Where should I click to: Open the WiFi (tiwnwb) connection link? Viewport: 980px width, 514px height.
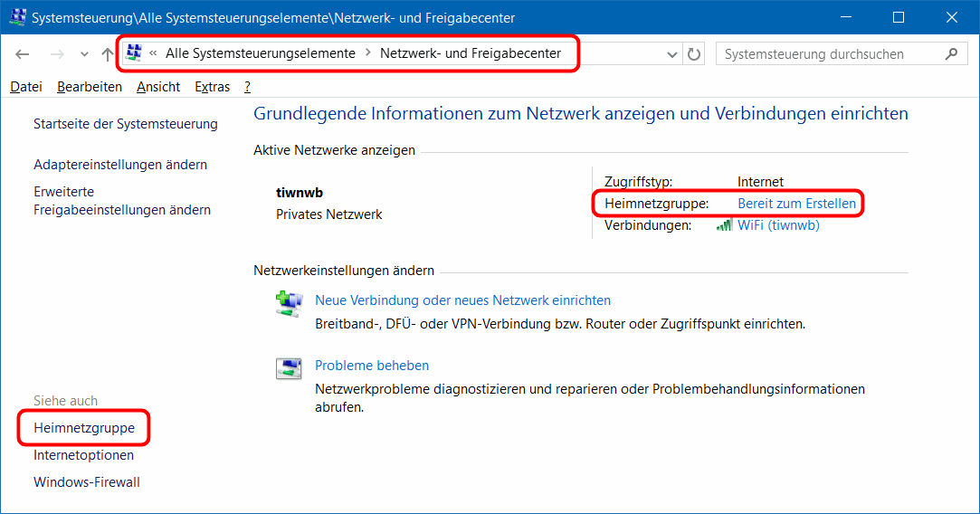(778, 225)
